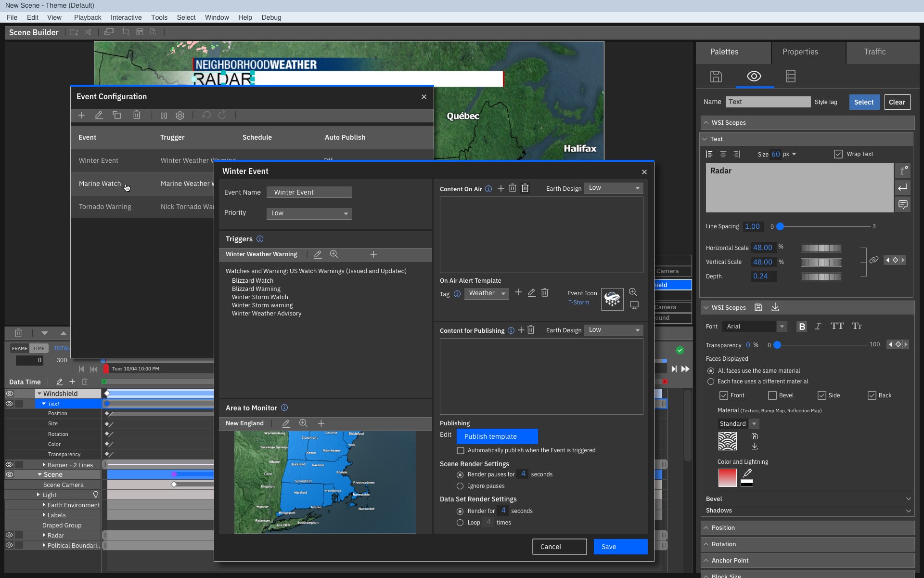Viewport: 924px width, 578px height.
Task: Open the Weather tag dropdown
Action: coord(487,293)
